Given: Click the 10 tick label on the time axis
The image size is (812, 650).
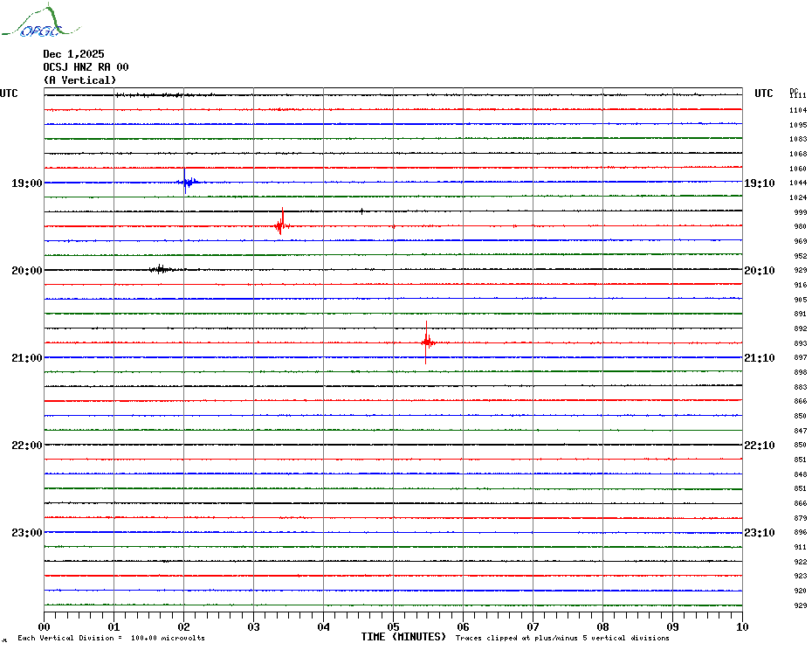Looking at the screenshot, I should 741,626.
